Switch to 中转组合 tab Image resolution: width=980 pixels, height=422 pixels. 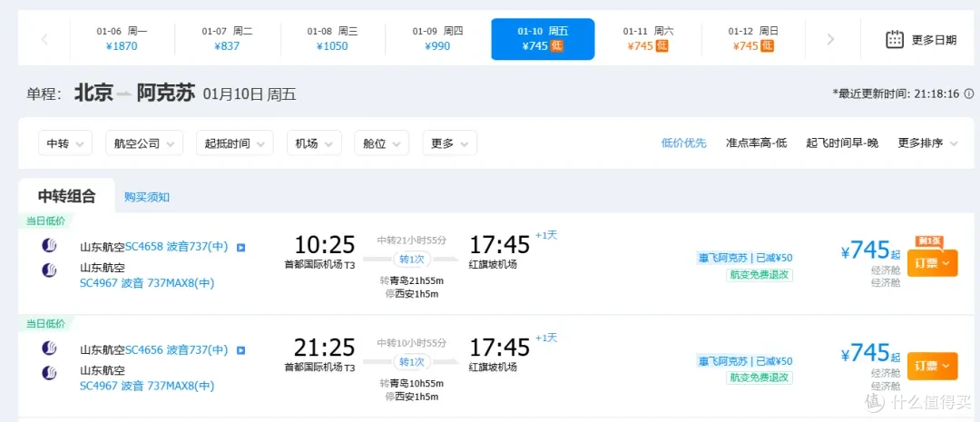click(66, 196)
